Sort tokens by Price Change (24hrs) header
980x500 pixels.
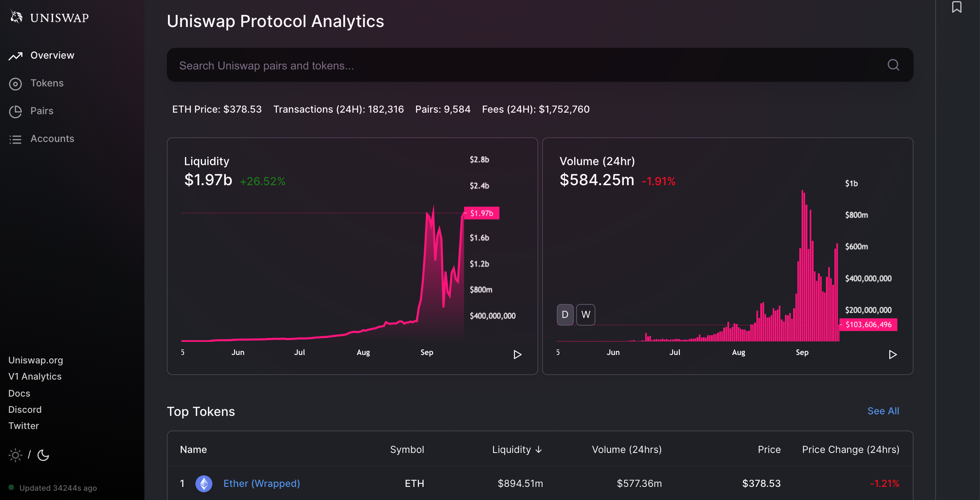(850, 449)
